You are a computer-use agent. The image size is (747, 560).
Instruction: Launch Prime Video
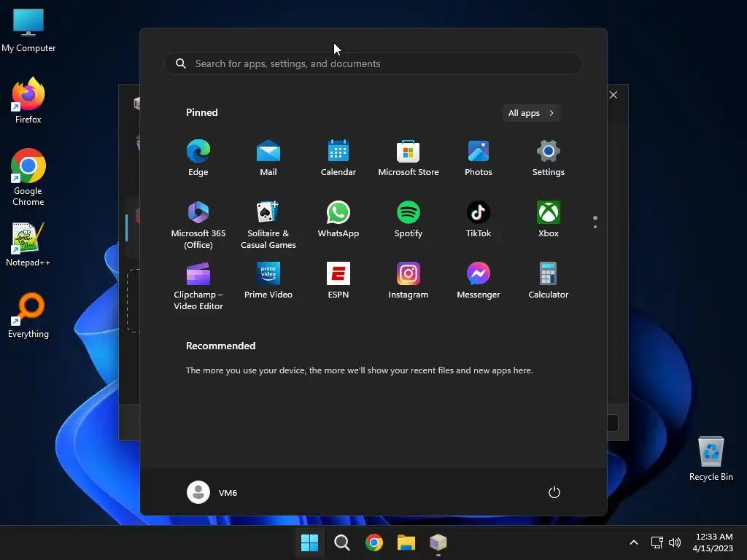tap(268, 281)
